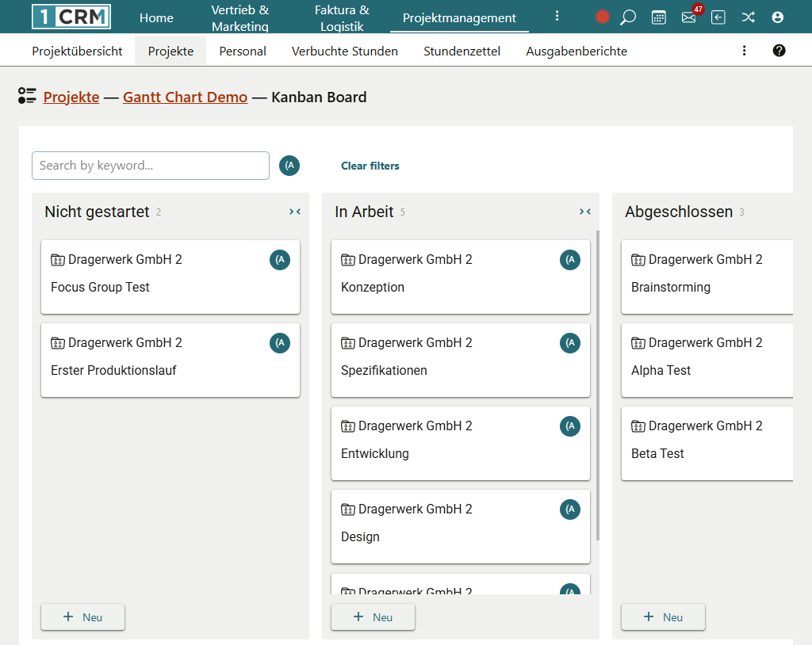812x645 pixels.
Task: Switch to the Faktura & Logistik menu
Action: (x=342, y=17)
